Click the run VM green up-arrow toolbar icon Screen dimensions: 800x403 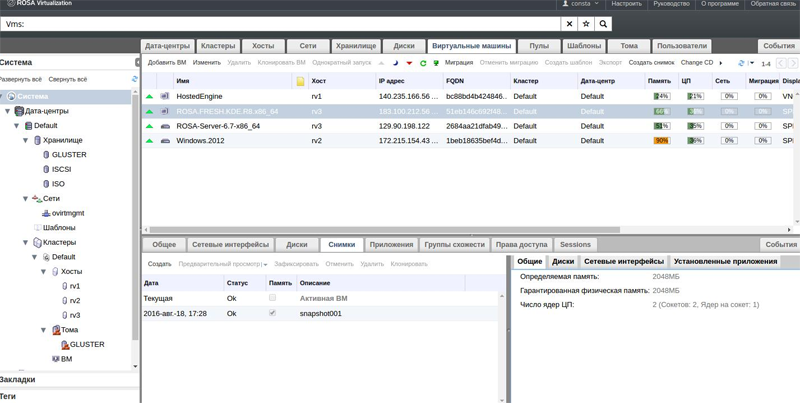click(x=381, y=63)
